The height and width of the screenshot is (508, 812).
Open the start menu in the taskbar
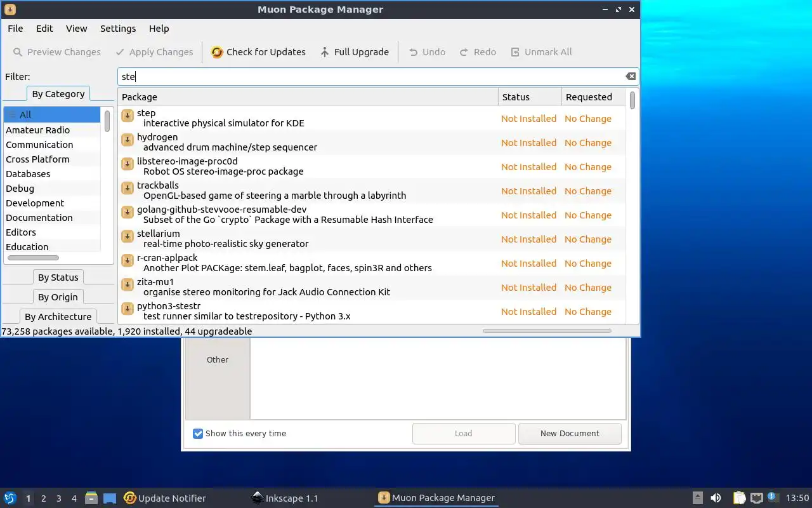(x=10, y=498)
